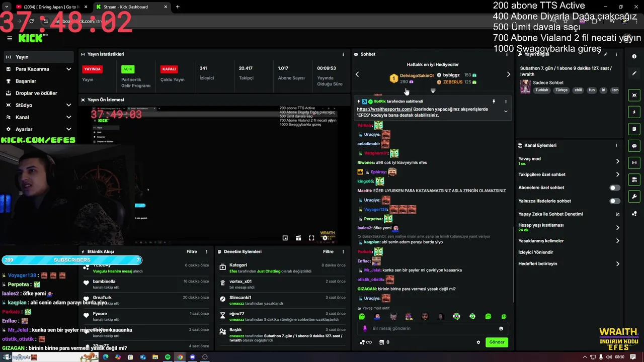Screen dimensions: 644x362
Task: Edit stream info with pencil icon in Yayın bilgisi header
Action: [x=606, y=54]
